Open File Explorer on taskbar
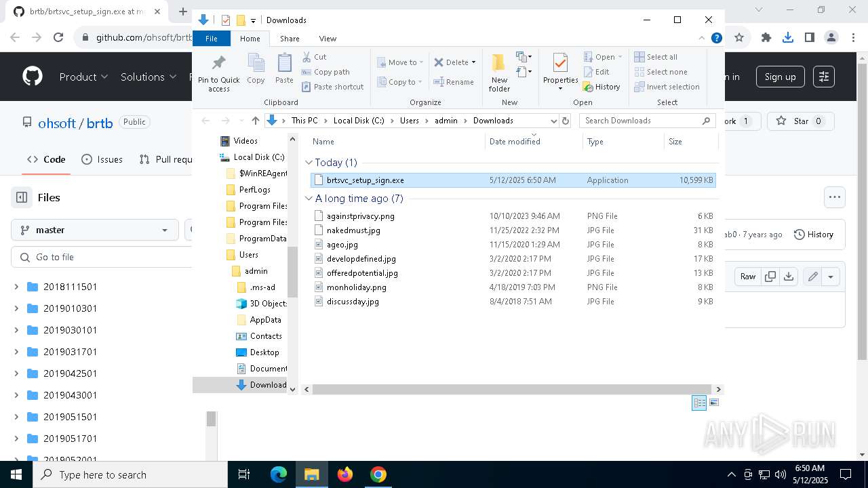Screen dimensions: 868x488 [x=311, y=474]
